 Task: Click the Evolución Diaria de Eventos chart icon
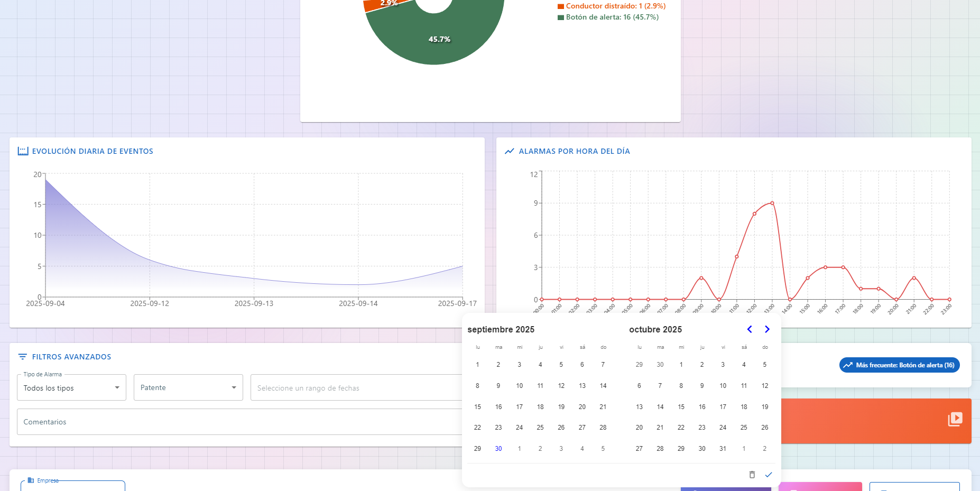(23, 151)
